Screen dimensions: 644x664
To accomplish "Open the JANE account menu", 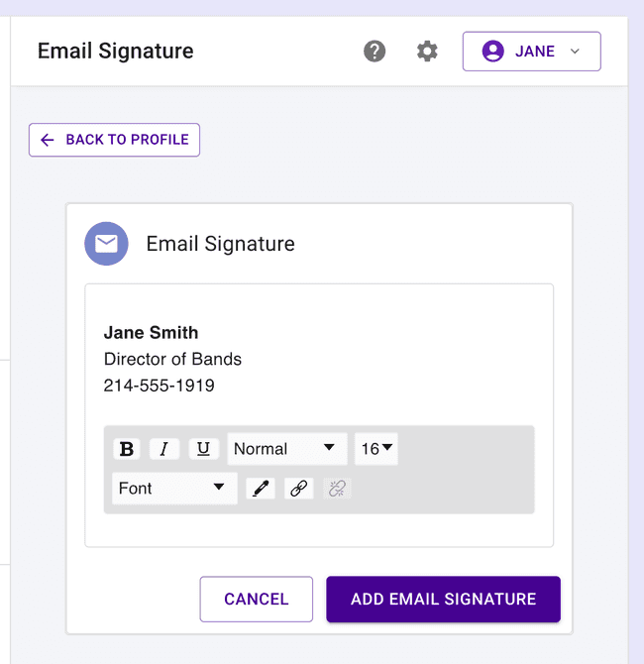I will tap(531, 52).
